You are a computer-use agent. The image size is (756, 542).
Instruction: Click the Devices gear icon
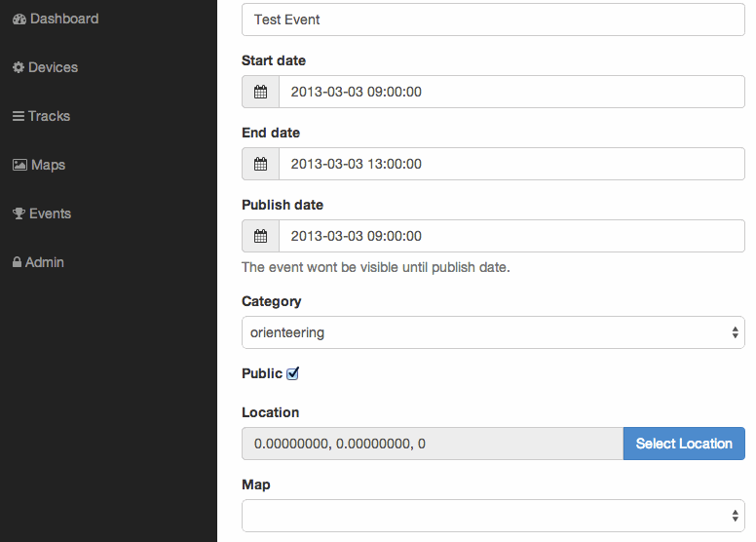(x=19, y=67)
